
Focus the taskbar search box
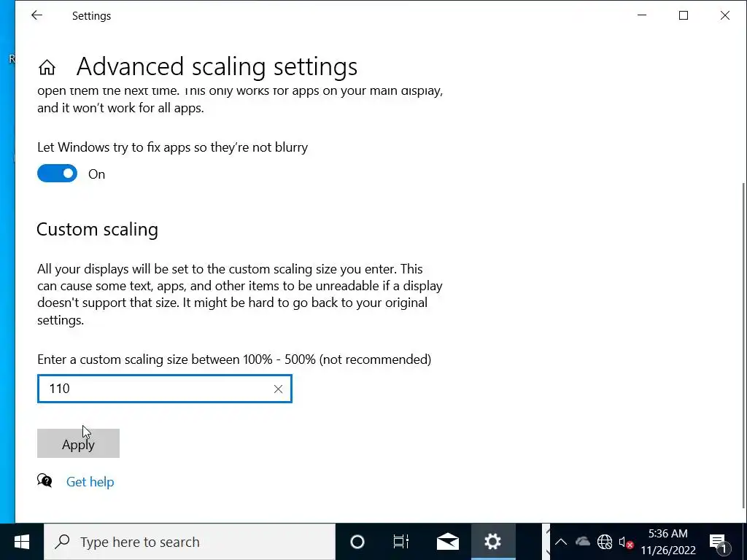[x=190, y=542]
